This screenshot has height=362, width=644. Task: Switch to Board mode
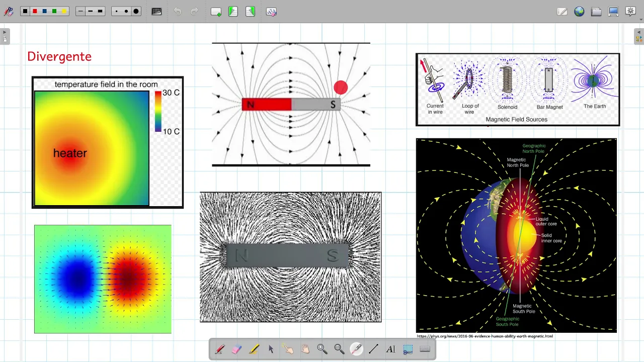562,12
